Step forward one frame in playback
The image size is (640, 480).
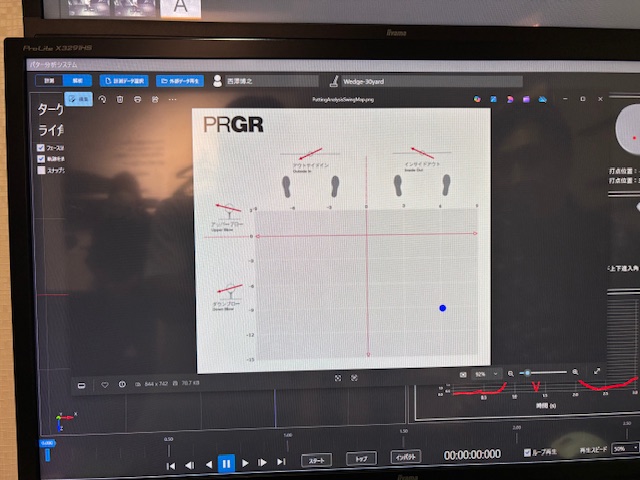(x=262, y=462)
